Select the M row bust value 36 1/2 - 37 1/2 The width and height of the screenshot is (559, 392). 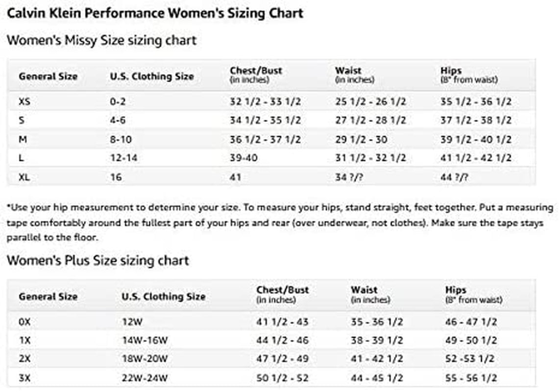coord(265,139)
